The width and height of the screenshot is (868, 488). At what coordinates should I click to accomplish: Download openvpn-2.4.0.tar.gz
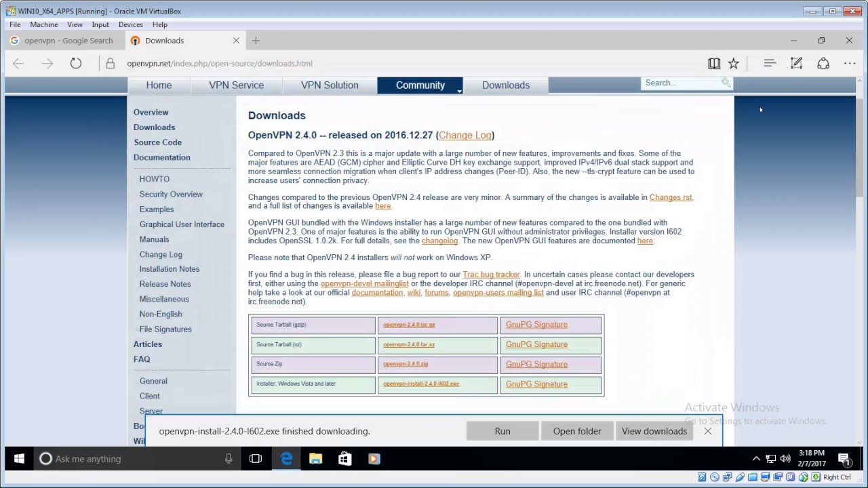(409, 325)
